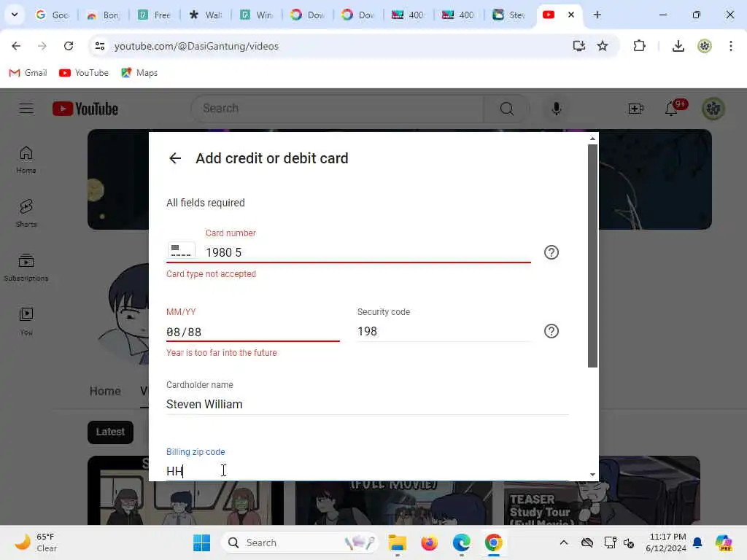Open Maps bookmark
The height and width of the screenshot is (560, 747).
tap(139, 73)
